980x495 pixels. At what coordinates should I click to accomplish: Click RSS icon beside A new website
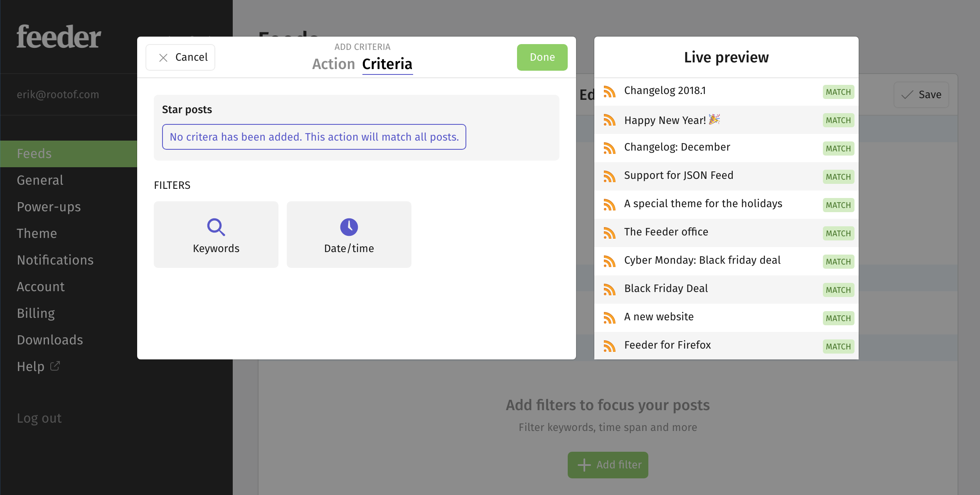click(609, 318)
